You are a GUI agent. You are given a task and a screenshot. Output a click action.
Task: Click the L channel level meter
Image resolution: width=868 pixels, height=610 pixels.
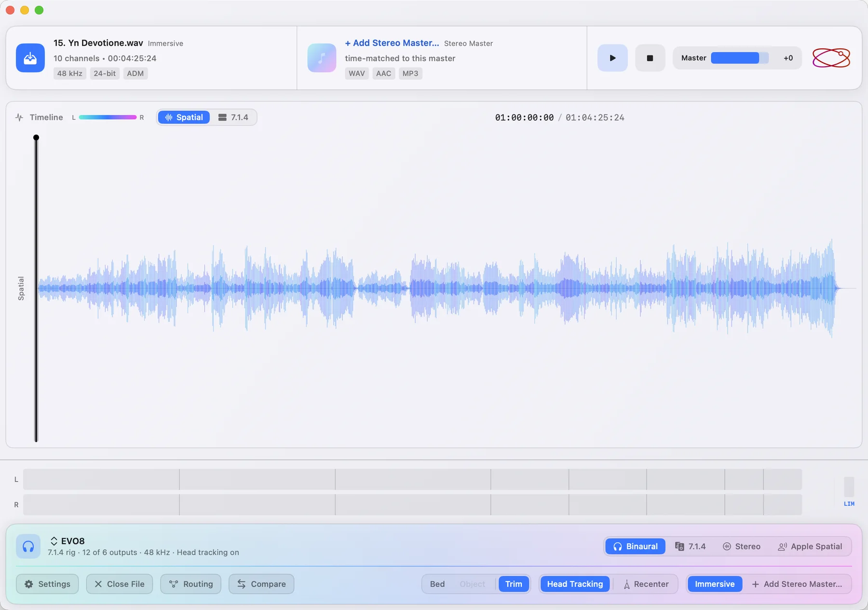(x=412, y=479)
